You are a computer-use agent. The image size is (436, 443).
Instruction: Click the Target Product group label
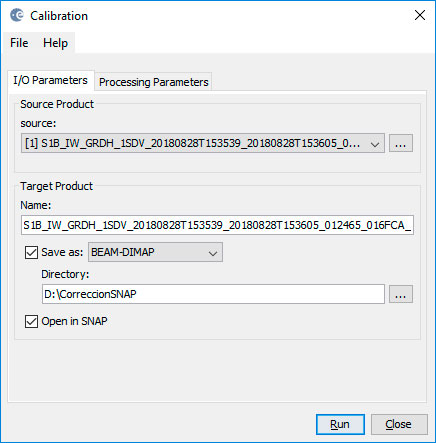pos(56,186)
